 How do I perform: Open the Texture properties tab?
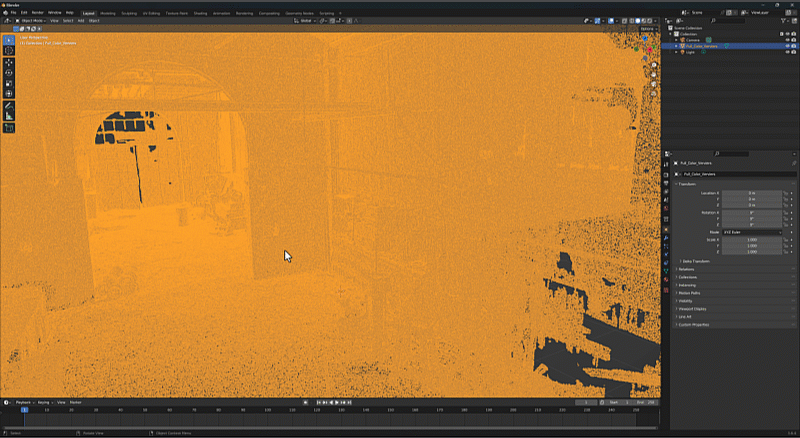pos(666,290)
